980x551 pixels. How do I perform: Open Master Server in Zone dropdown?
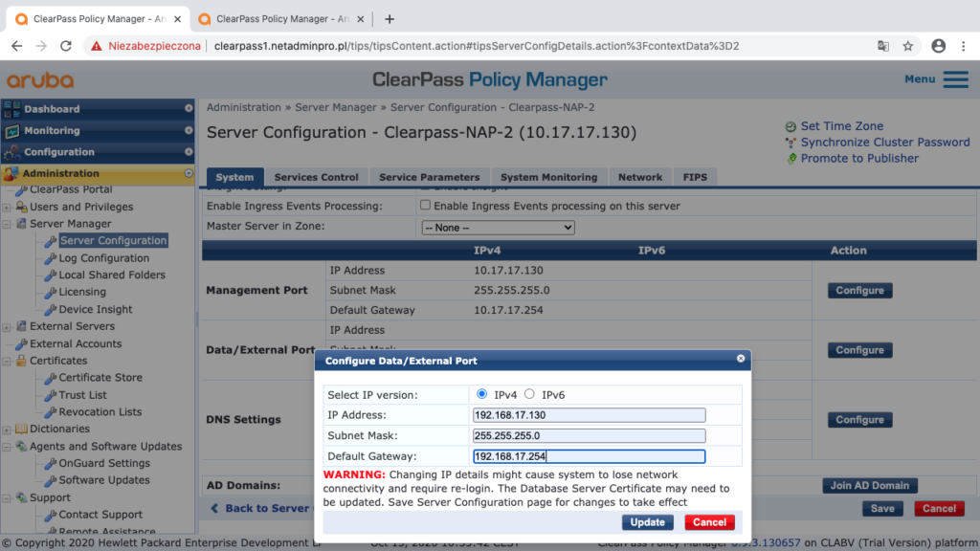498,228
